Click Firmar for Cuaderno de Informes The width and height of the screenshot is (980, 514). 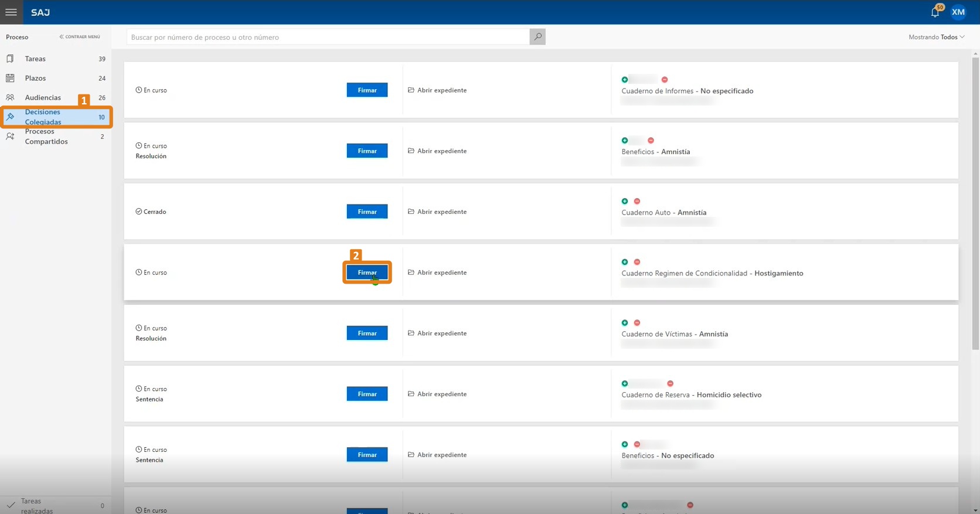tap(367, 90)
